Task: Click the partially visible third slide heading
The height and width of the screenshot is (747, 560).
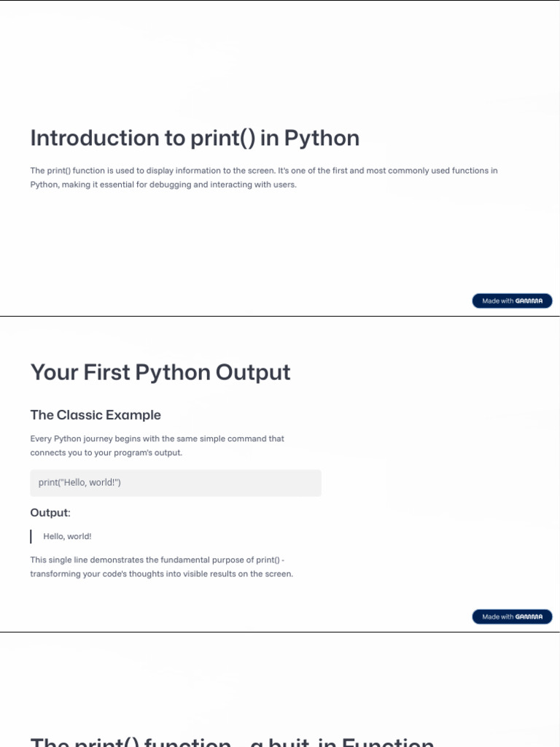Action: [x=232, y=740]
